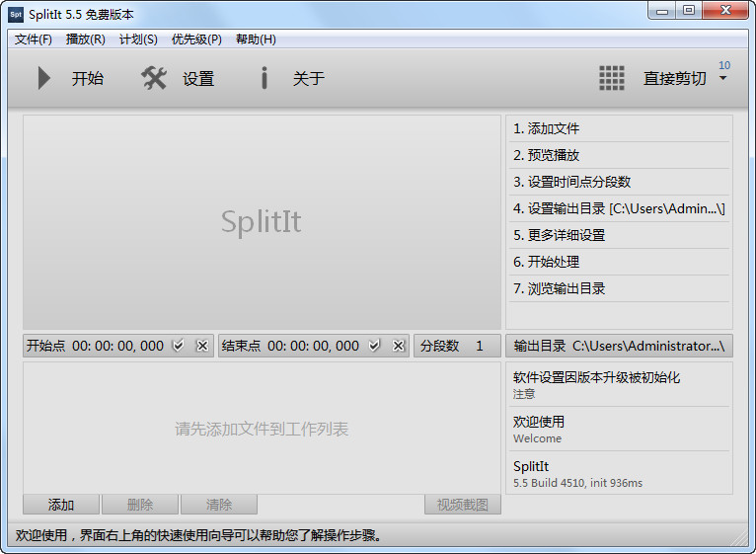Screen dimensions: 756x554
Task: Open settings via the wrench-hammer icon
Action: (x=154, y=78)
